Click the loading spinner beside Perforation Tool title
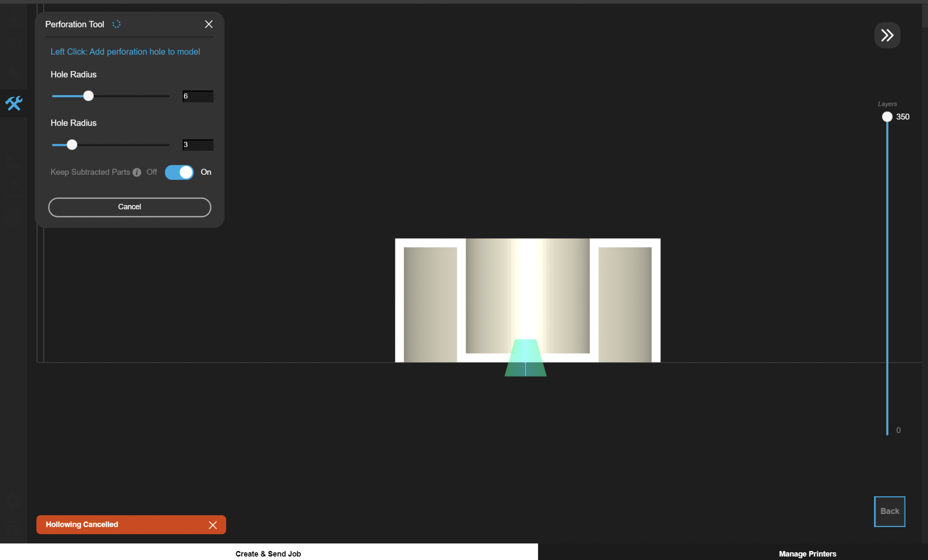 [x=116, y=24]
